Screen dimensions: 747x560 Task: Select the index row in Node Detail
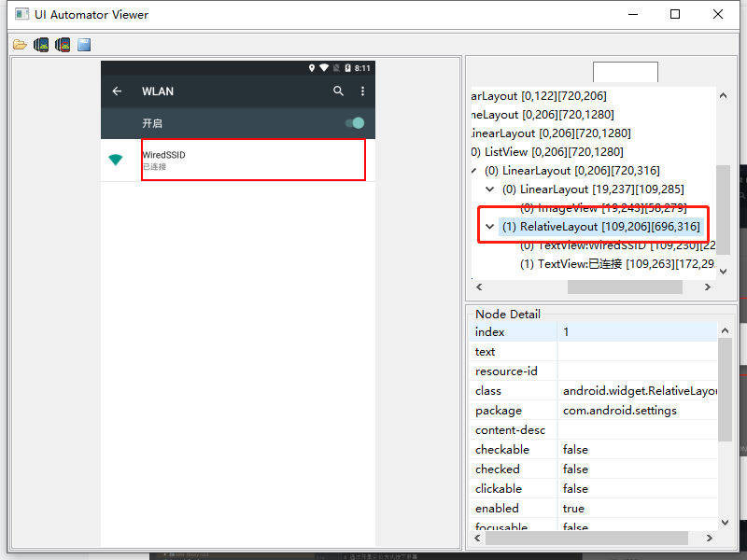pos(594,332)
